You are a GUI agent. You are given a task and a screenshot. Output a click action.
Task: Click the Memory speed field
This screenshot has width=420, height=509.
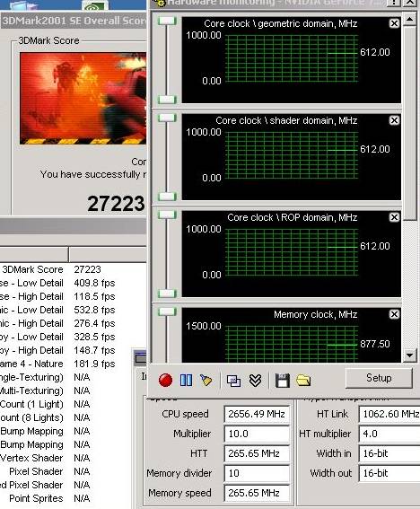click(257, 493)
